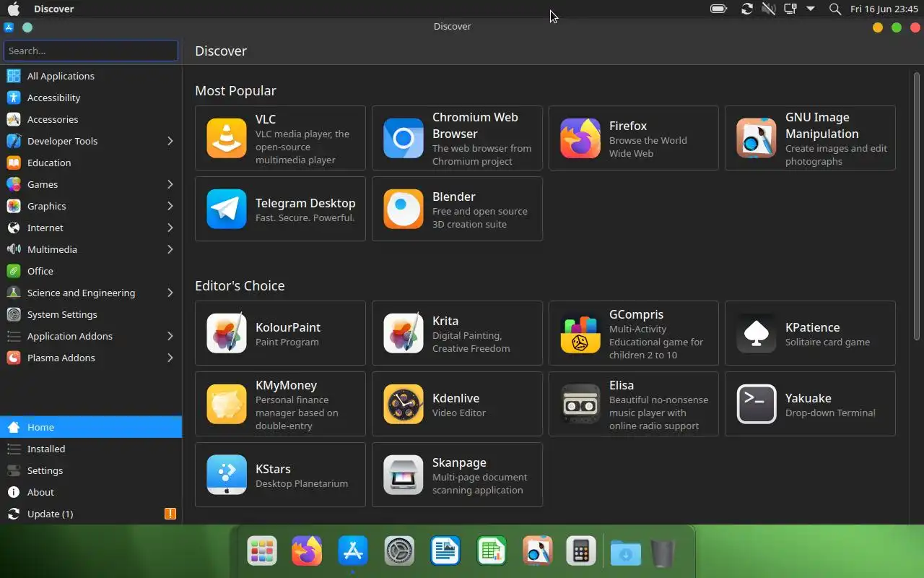Open Discover Settings page

(x=91, y=470)
